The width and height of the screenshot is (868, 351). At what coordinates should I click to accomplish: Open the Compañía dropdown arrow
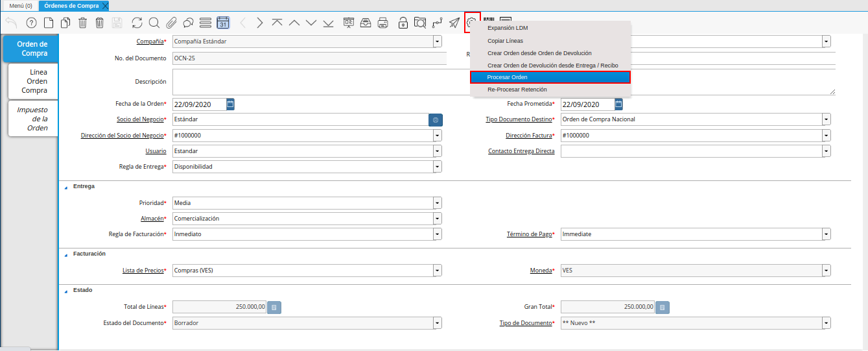[x=438, y=42]
